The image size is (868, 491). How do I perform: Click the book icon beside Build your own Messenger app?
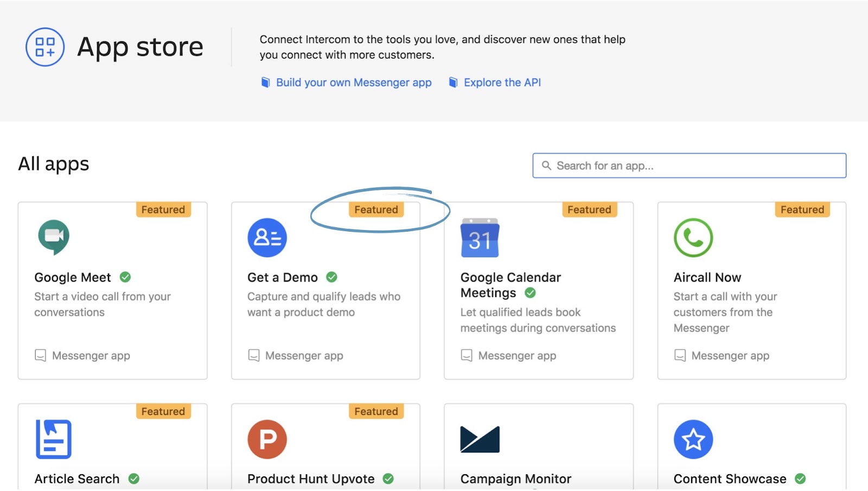pyautogui.click(x=266, y=82)
